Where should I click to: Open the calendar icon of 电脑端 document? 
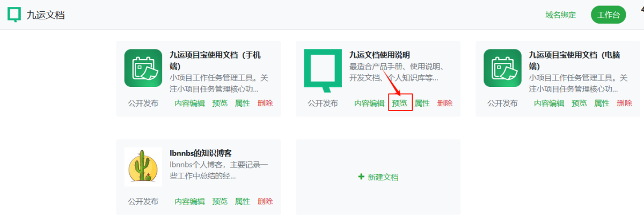pyautogui.click(x=502, y=68)
